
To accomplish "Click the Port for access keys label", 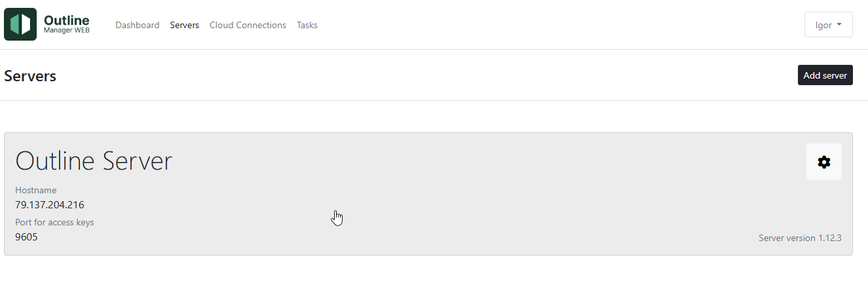I will click(54, 222).
